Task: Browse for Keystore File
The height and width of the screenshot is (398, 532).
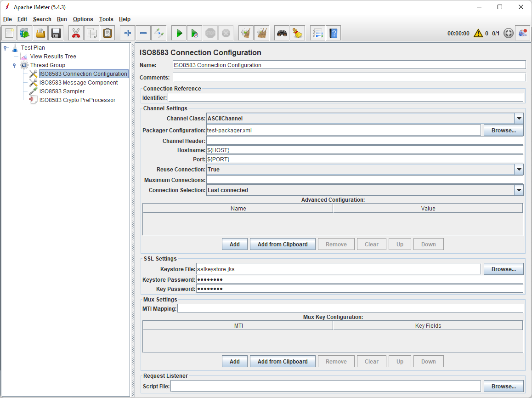Action: (x=504, y=269)
